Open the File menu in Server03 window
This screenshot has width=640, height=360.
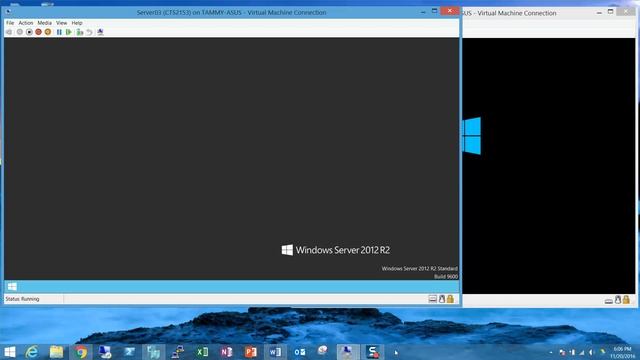[10, 23]
